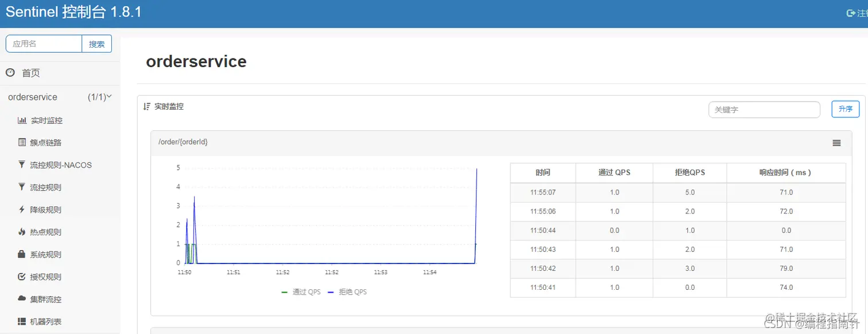Viewport: 868px width, 334px height.
Task: Click the 响应时间 (ms) column header
Action: (x=786, y=173)
